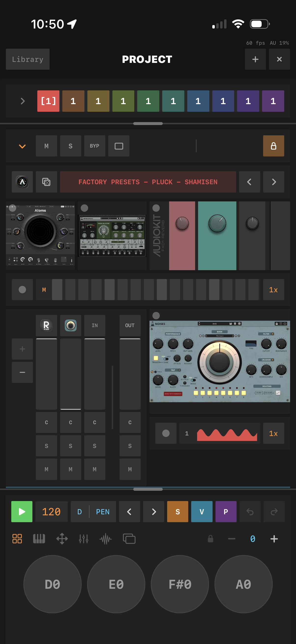Viewport: 296px width, 644px height.
Task: Select the last purple scene tab
Action: click(x=273, y=101)
